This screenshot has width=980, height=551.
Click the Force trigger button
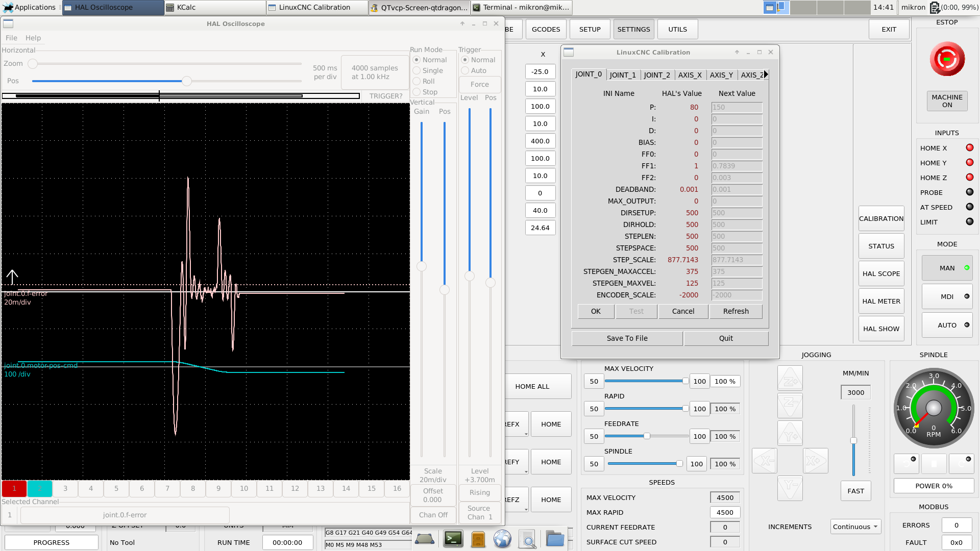pyautogui.click(x=479, y=84)
